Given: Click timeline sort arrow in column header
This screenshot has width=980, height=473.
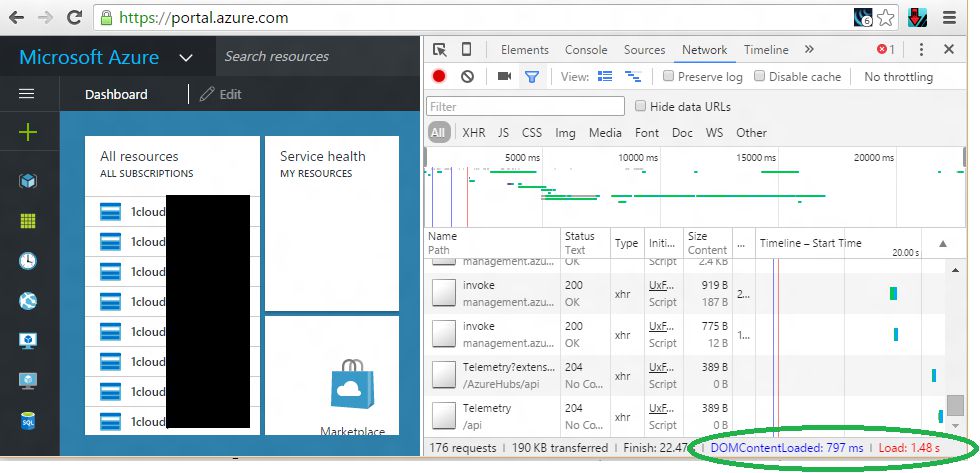Looking at the screenshot, I should [x=943, y=244].
